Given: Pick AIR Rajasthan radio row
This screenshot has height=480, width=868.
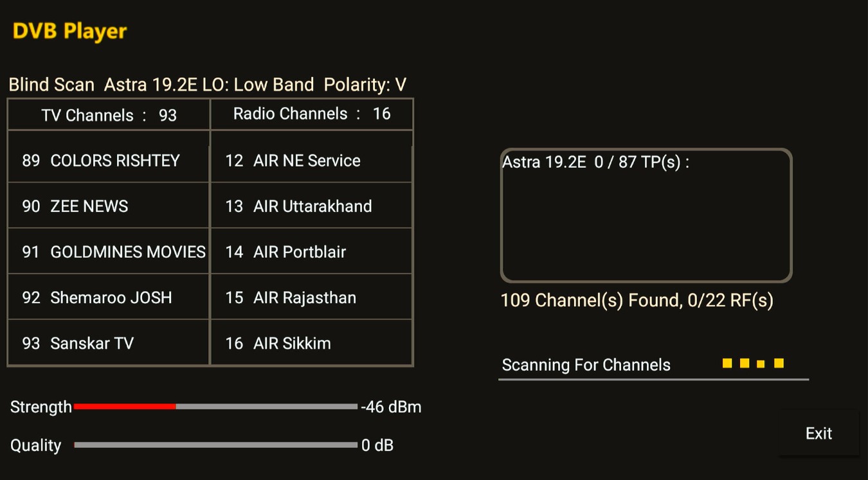Looking at the screenshot, I should [311, 298].
